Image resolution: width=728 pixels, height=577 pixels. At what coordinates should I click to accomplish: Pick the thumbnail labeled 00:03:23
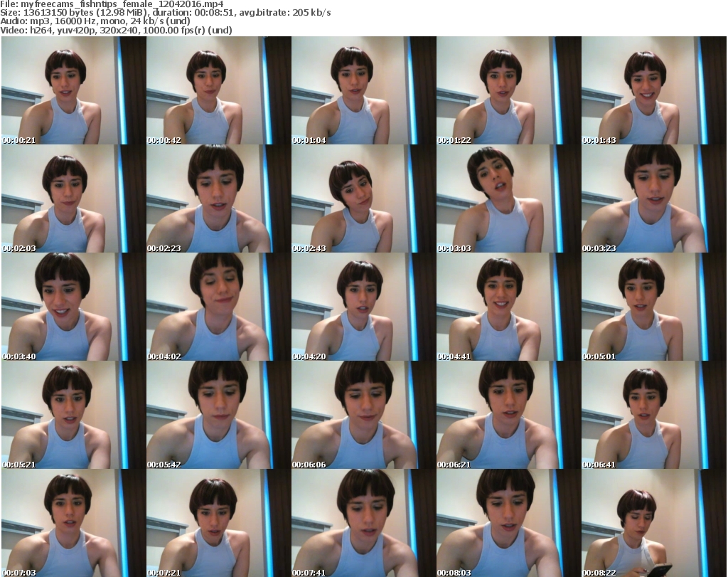(653, 199)
